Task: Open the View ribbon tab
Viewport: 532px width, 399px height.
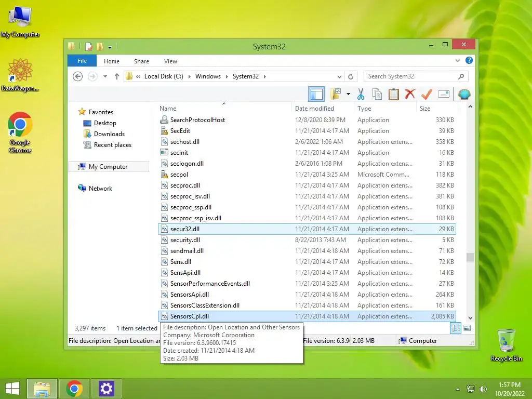Action: coord(170,61)
